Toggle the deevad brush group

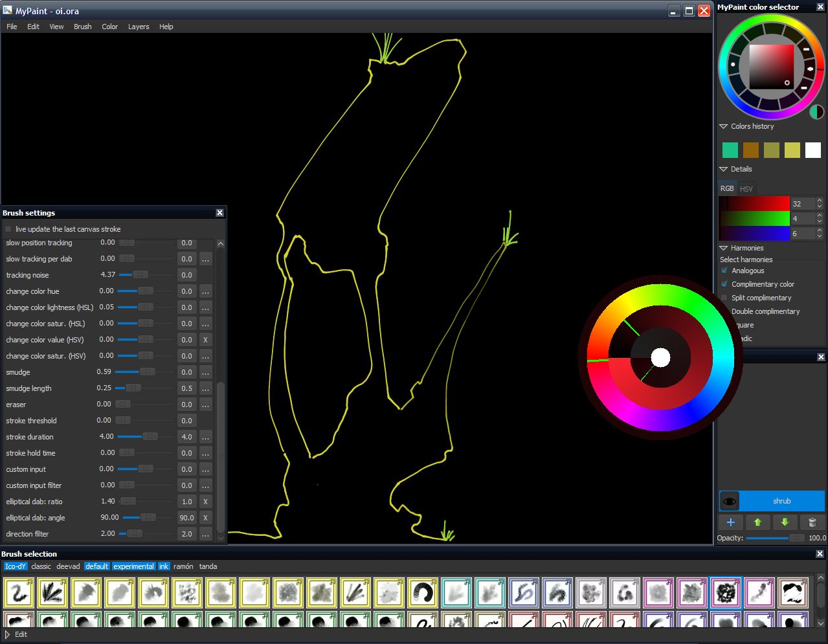coord(68,566)
